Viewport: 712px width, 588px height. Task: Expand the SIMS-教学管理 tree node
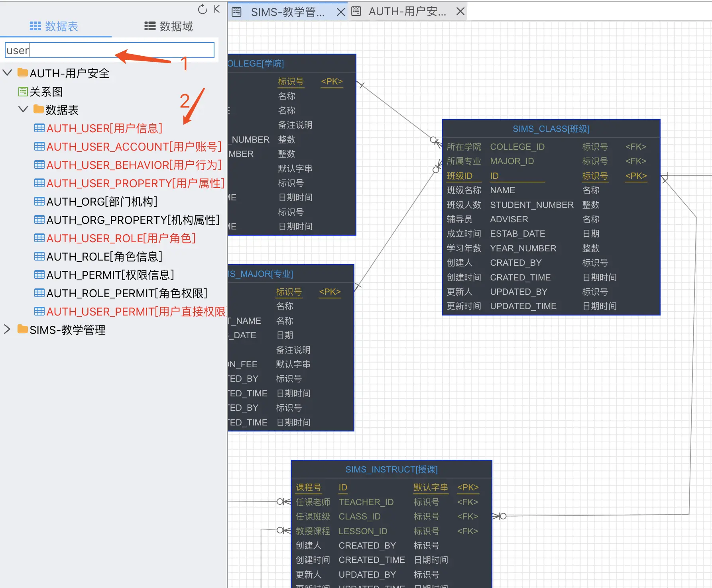(x=7, y=329)
